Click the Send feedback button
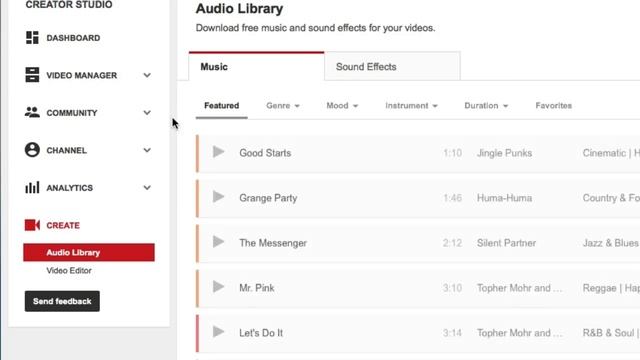This screenshot has height=360, width=640. point(62,301)
